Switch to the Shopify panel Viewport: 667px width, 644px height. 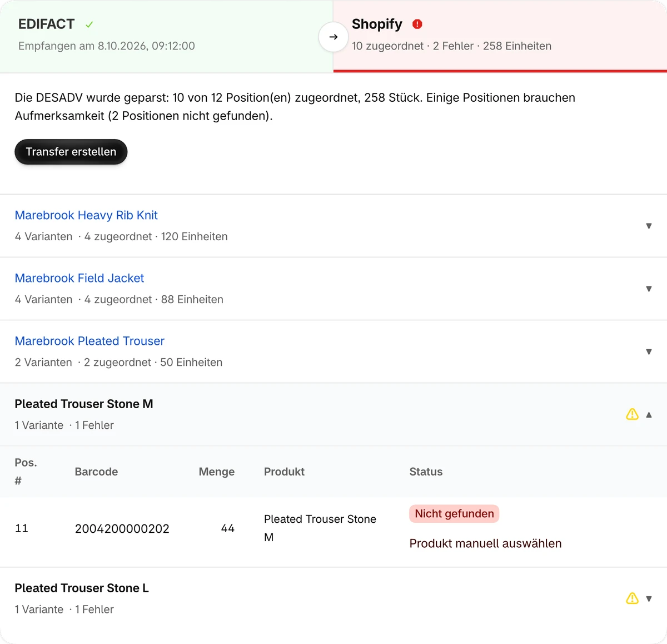(x=500, y=36)
